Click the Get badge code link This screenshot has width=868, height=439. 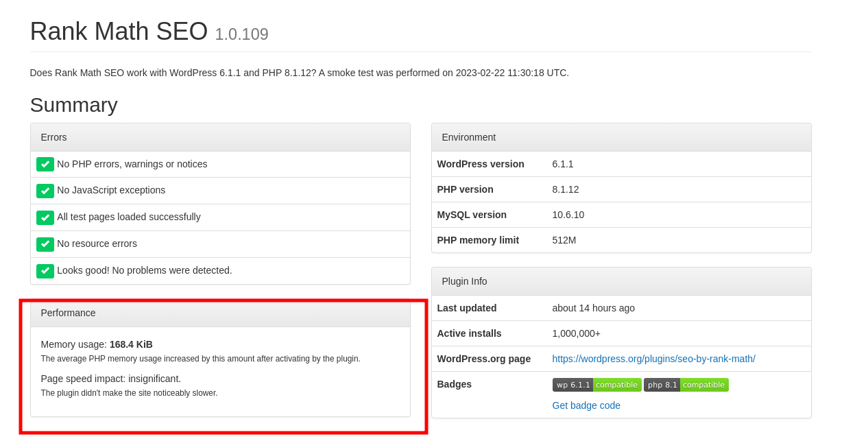click(586, 405)
